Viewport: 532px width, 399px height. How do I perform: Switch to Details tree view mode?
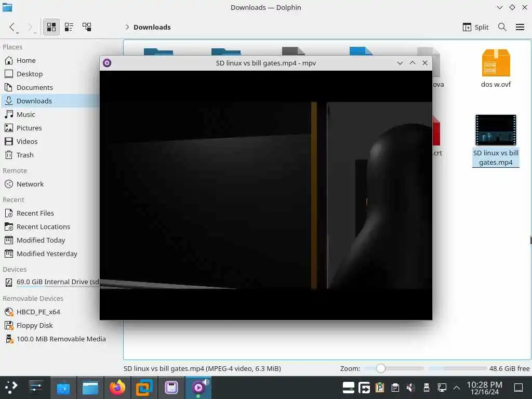click(x=87, y=27)
